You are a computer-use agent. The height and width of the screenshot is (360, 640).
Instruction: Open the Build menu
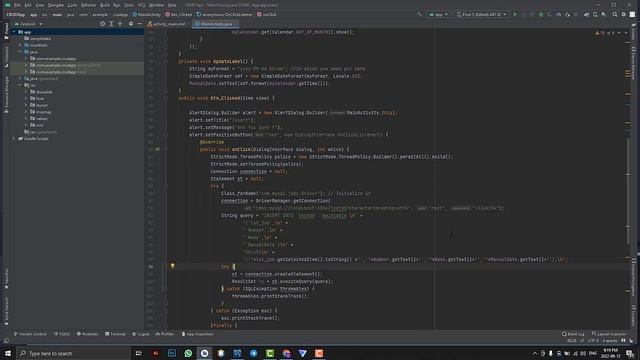tap(104, 5)
